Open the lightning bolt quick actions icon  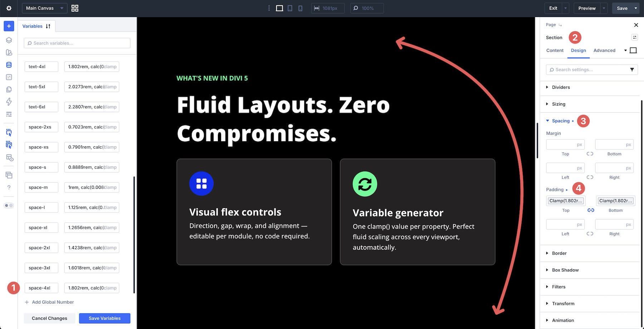click(x=9, y=102)
